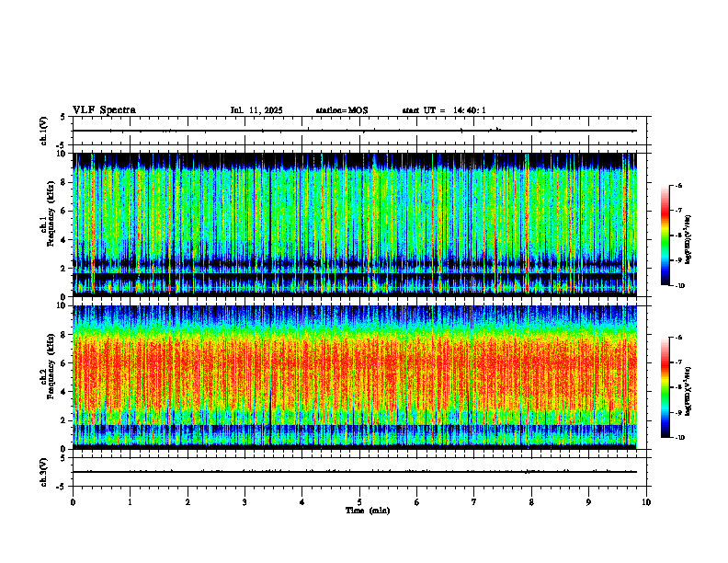Viewport: 728px width, 563px height.
Task: Click the time axis tick label "7"
Action: click(474, 502)
